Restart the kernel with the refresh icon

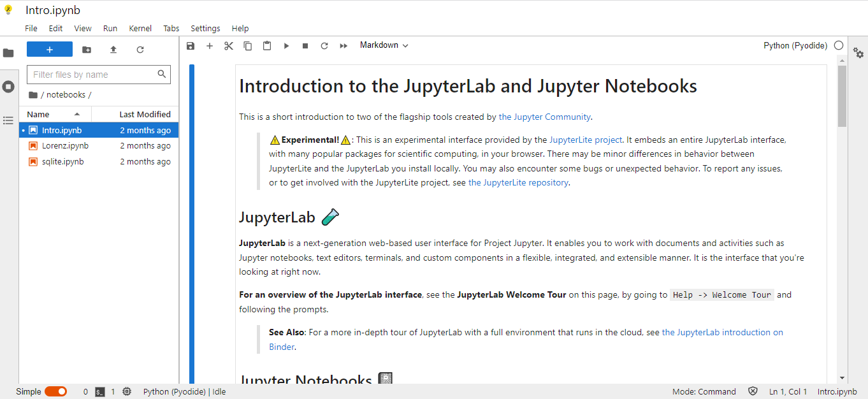(x=324, y=45)
